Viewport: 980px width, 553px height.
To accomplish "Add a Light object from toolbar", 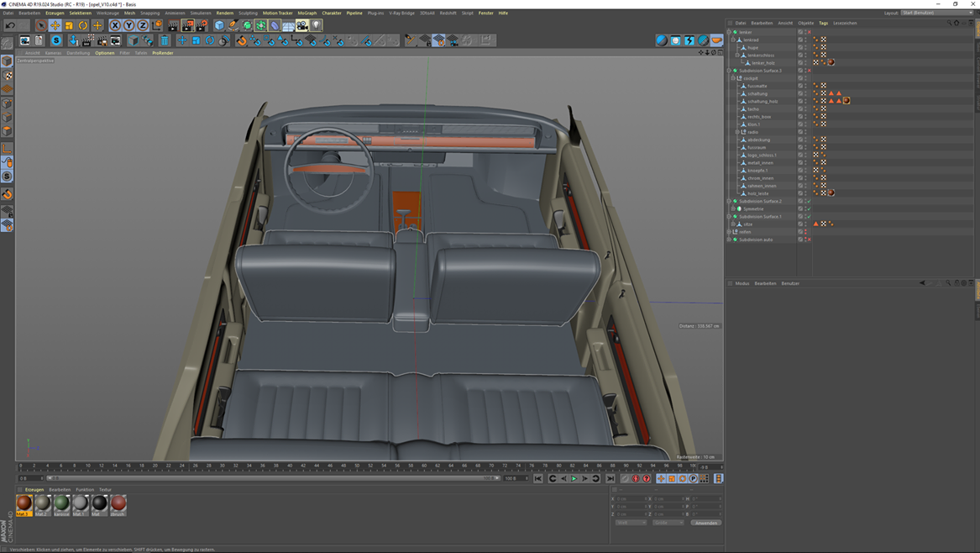I will click(x=317, y=25).
